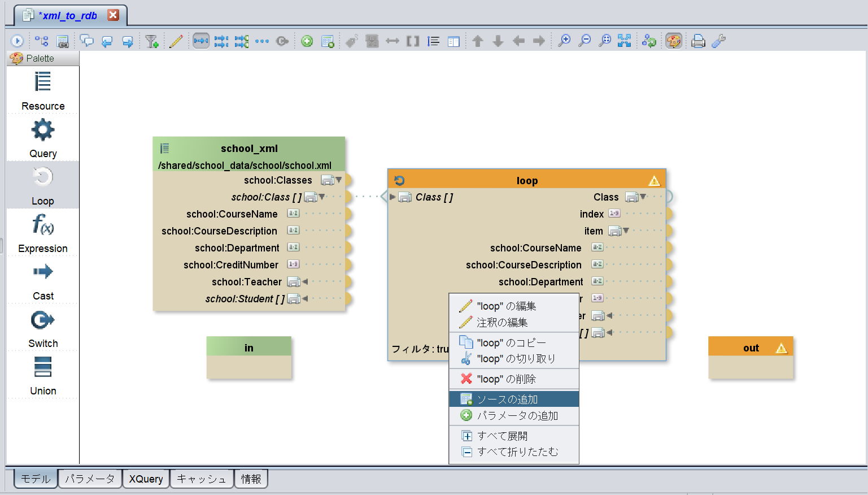Click the green add parameter toolbar icon
This screenshot has height=495, width=868.
(x=307, y=41)
